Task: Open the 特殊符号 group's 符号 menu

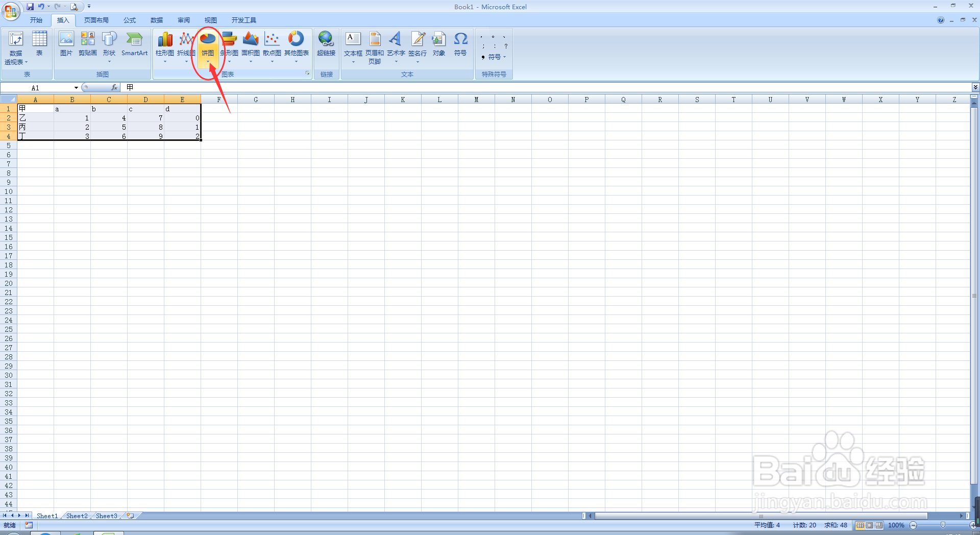Action: [494, 57]
